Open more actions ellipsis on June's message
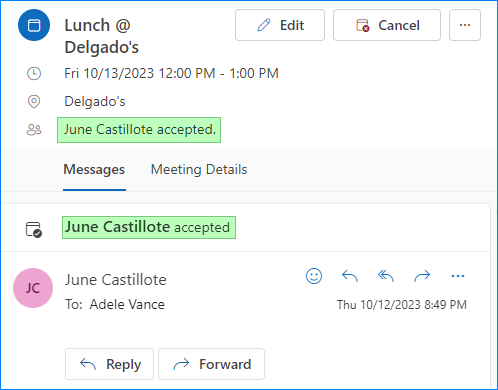 (x=458, y=276)
